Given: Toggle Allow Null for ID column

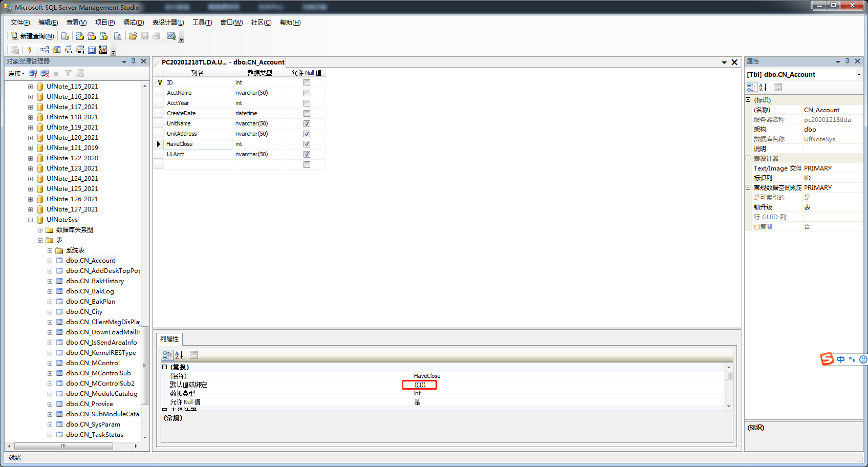Looking at the screenshot, I should (x=307, y=82).
